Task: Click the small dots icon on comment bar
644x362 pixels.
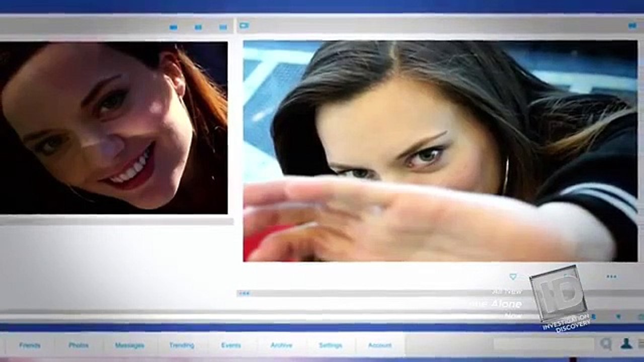Action: coord(245,293)
